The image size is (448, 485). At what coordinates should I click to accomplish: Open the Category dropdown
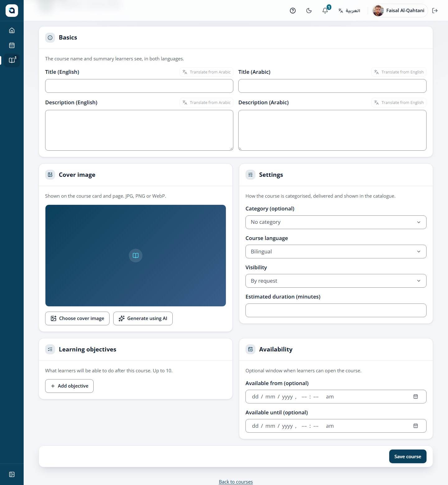point(336,222)
